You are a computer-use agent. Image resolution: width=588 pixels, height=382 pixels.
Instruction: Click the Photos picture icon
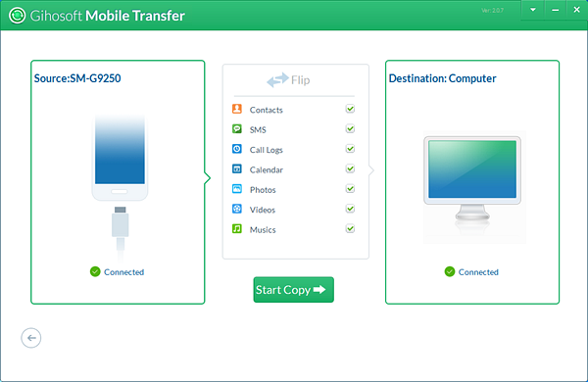click(x=237, y=189)
